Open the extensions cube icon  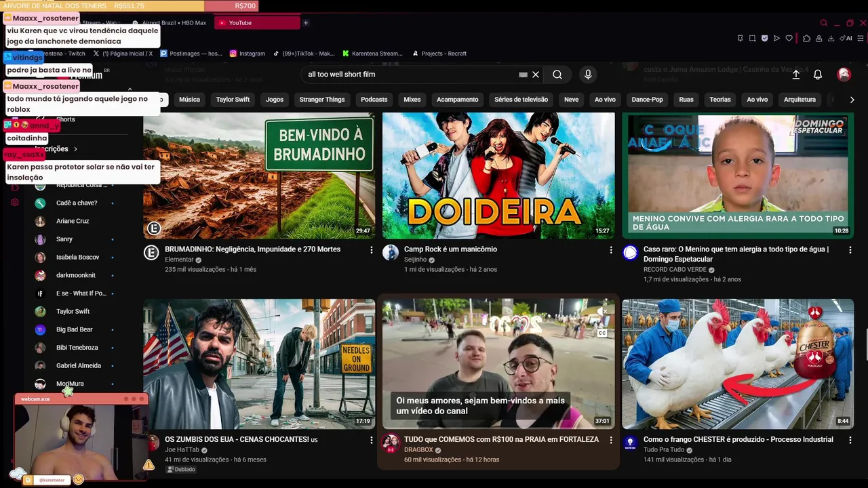point(806,39)
